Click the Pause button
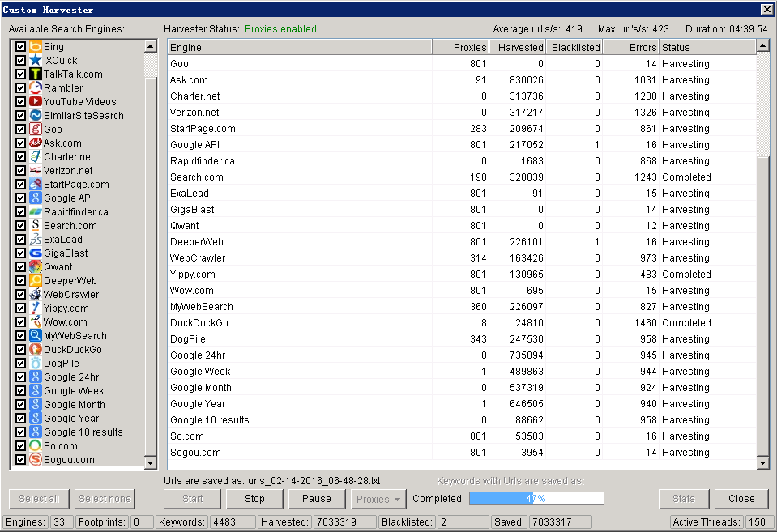 click(x=317, y=499)
